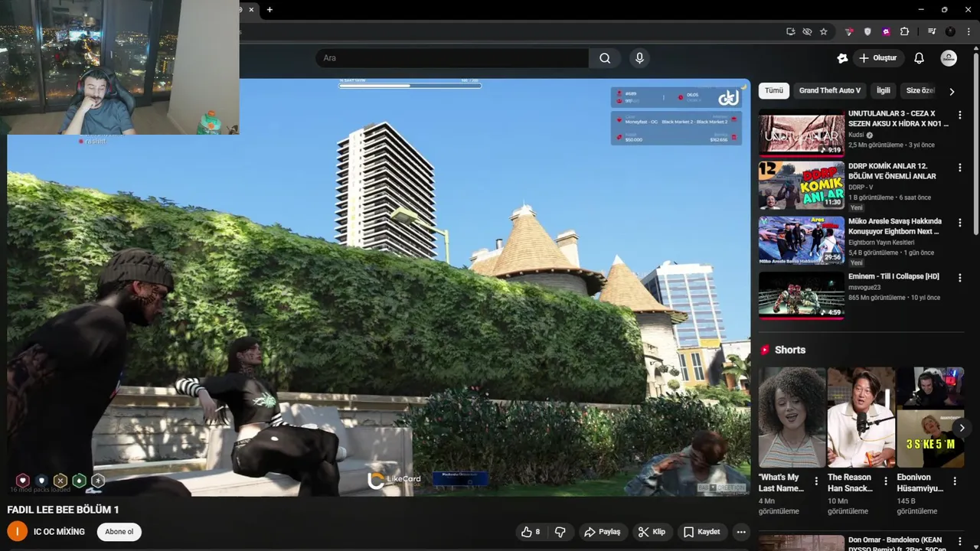Viewport: 980px width, 551px height.
Task: Select the Grand Theft Auto V chip
Action: tap(830, 90)
